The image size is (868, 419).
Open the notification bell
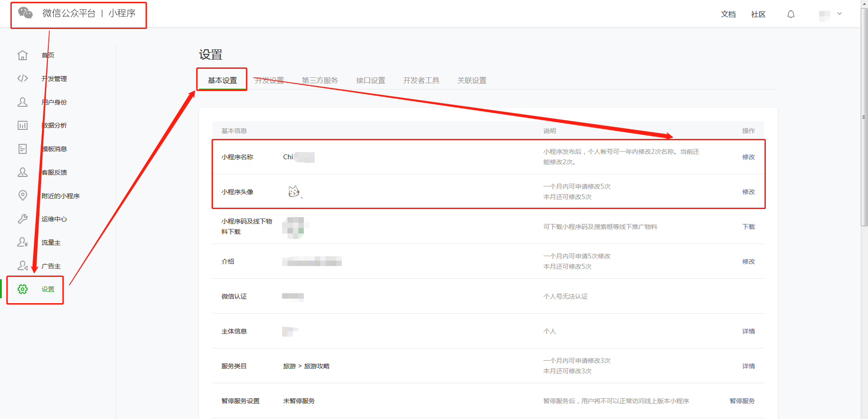point(791,14)
